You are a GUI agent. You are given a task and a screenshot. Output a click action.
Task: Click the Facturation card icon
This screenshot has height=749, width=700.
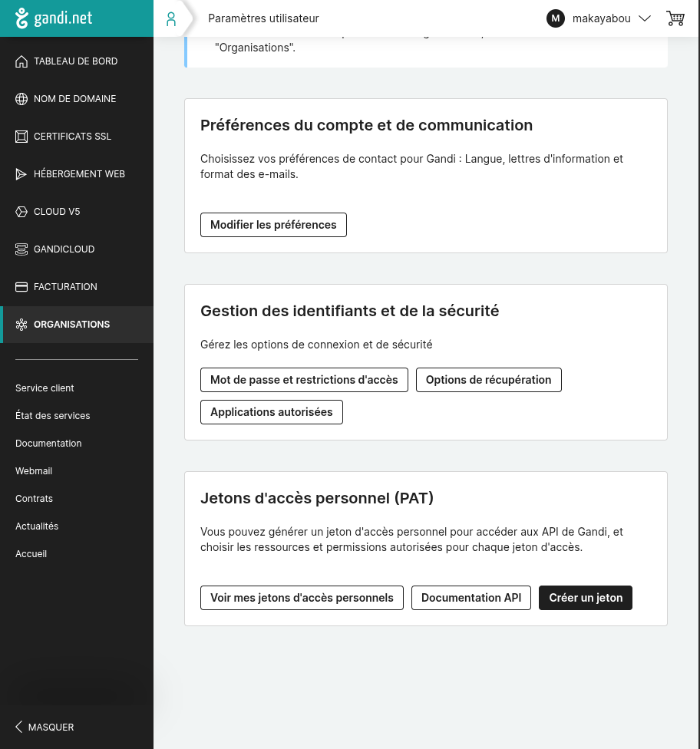(x=21, y=287)
